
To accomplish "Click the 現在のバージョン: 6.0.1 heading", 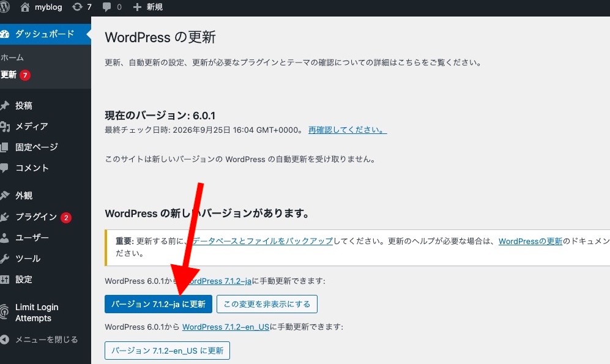I will click(x=160, y=116).
